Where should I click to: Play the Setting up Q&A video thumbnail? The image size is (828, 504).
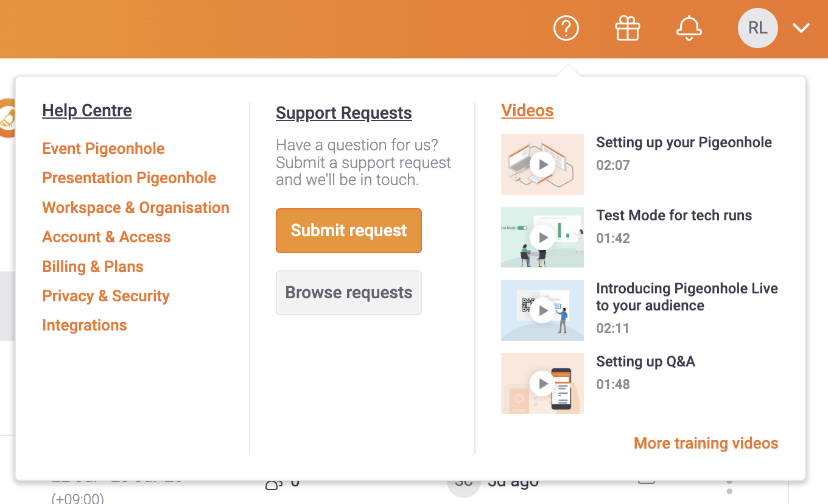coord(542,383)
